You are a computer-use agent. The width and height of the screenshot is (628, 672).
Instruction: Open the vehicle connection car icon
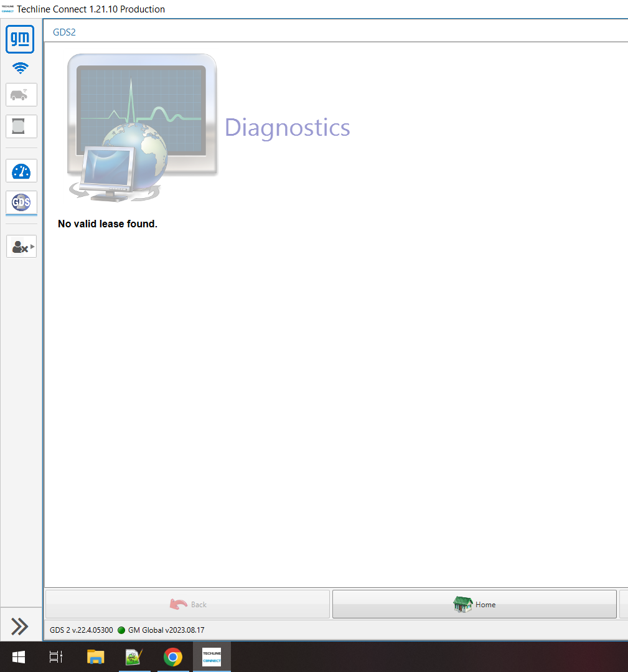21,95
